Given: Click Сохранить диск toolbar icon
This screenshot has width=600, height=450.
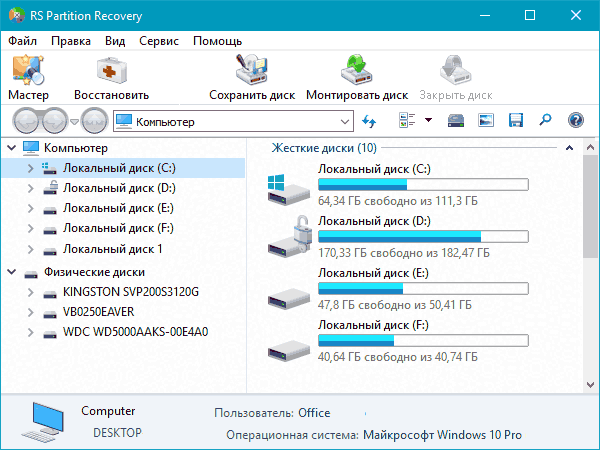Looking at the screenshot, I should (x=251, y=69).
